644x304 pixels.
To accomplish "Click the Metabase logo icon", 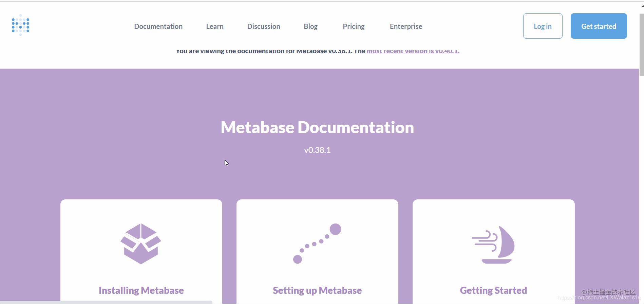I will pos(20,25).
